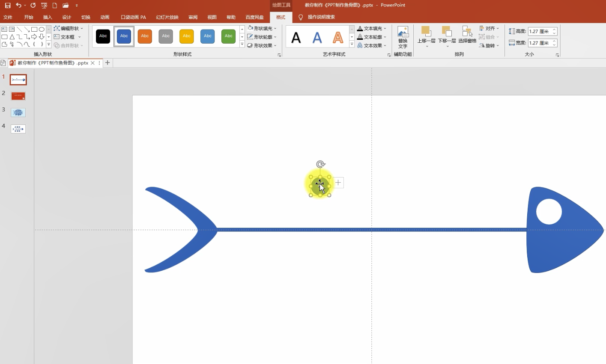
Task: Open the Undo history dropdown arrow
Action: (x=25, y=6)
